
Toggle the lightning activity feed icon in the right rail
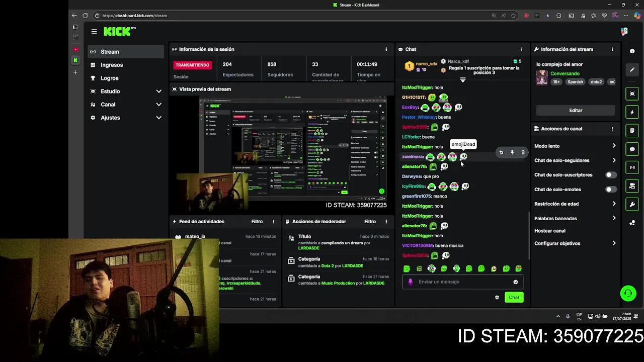click(632, 112)
